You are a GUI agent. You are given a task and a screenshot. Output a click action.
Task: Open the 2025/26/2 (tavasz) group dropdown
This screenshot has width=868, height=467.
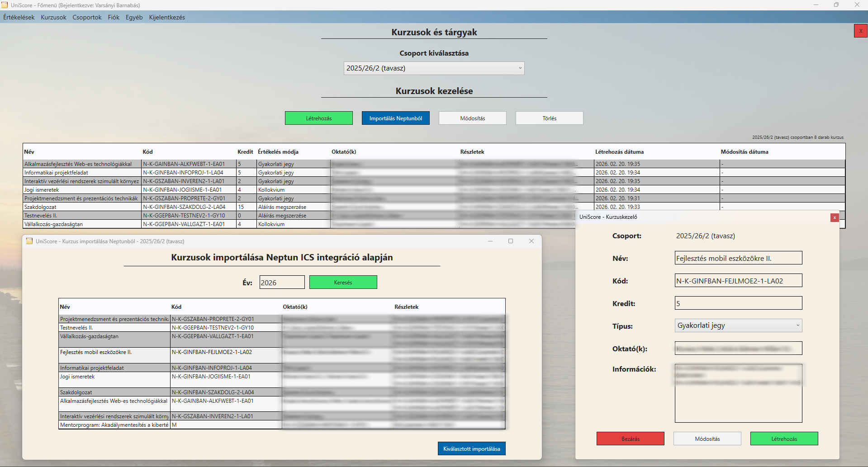(x=433, y=68)
